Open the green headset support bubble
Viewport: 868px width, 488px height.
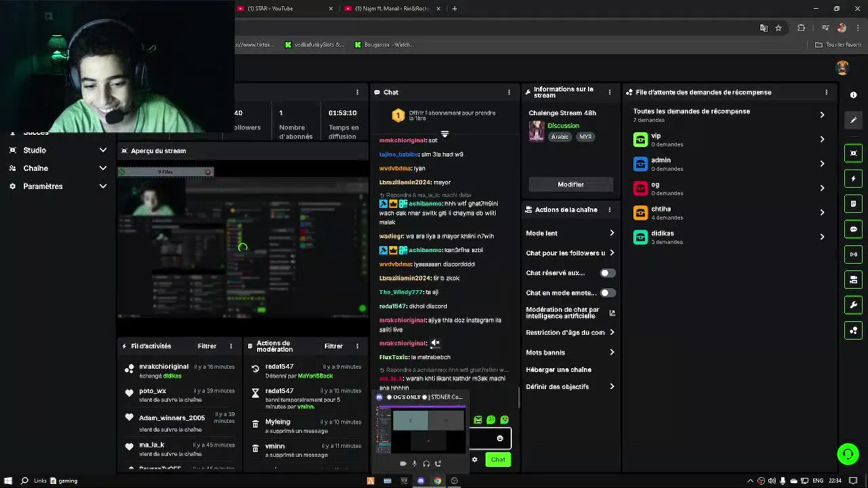848,454
